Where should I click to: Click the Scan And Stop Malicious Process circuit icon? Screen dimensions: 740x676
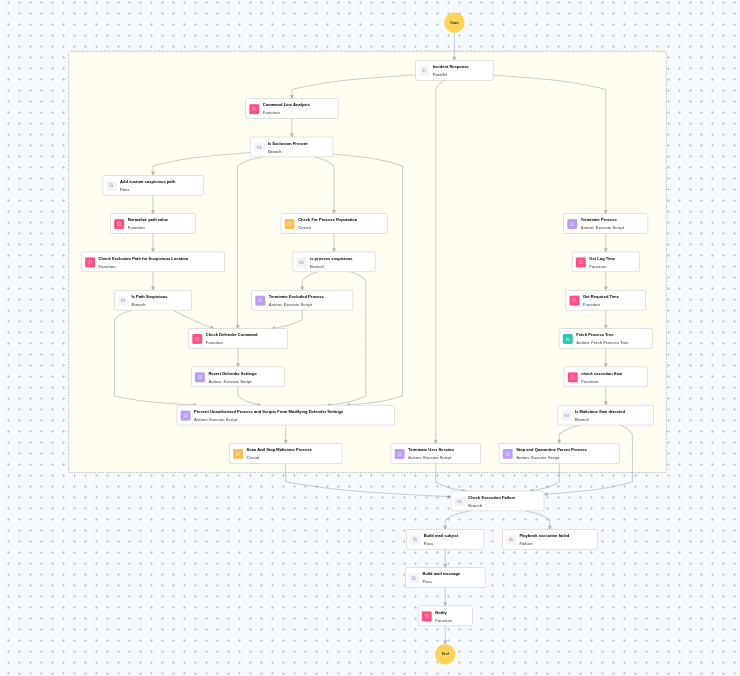point(238,454)
